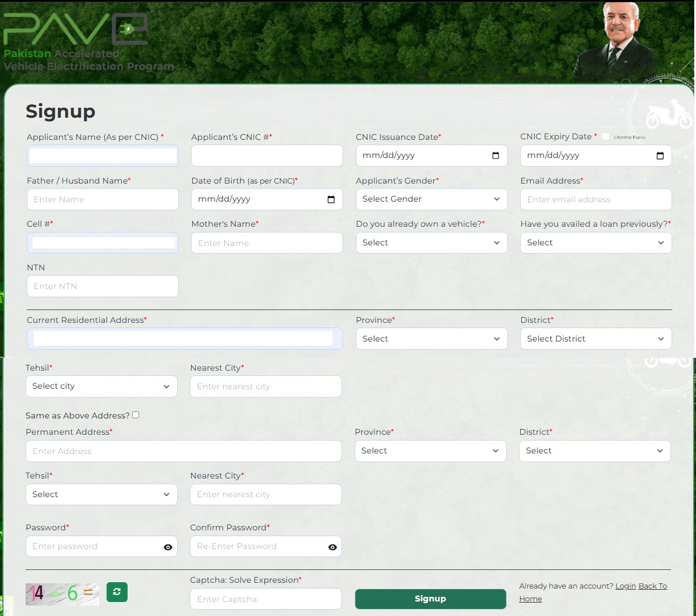Enable the Lifetime Expiry checkbox
The height and width of the screenshot is (616, 696).
(606, 137)
